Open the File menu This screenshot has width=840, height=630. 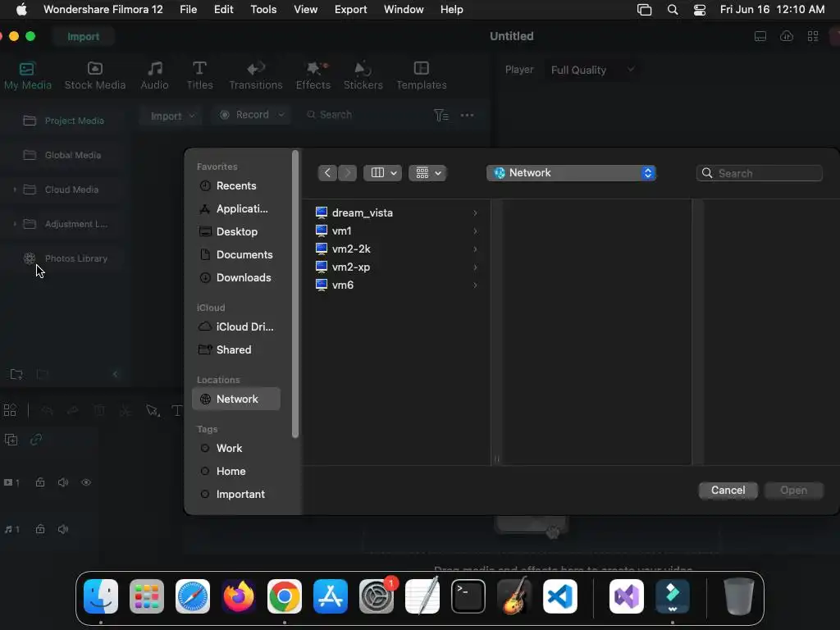(x=188, y=10)
